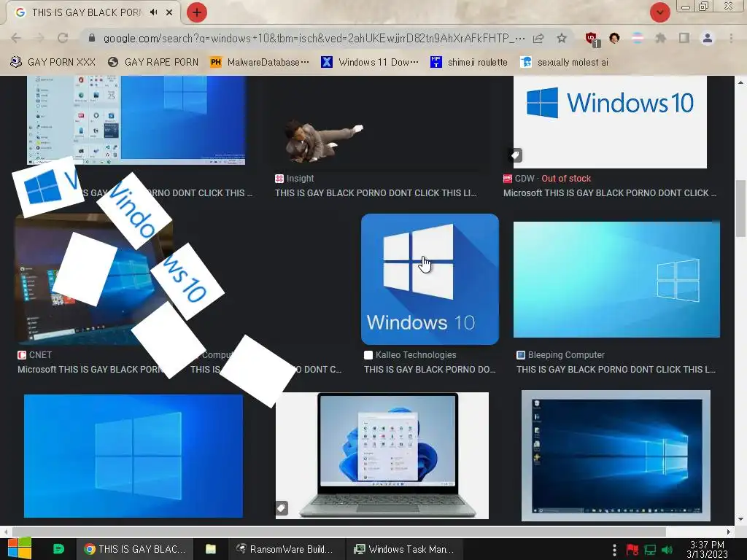Open the Chrome profile avatar
This screenshot has width=747, height=560.
708,38
